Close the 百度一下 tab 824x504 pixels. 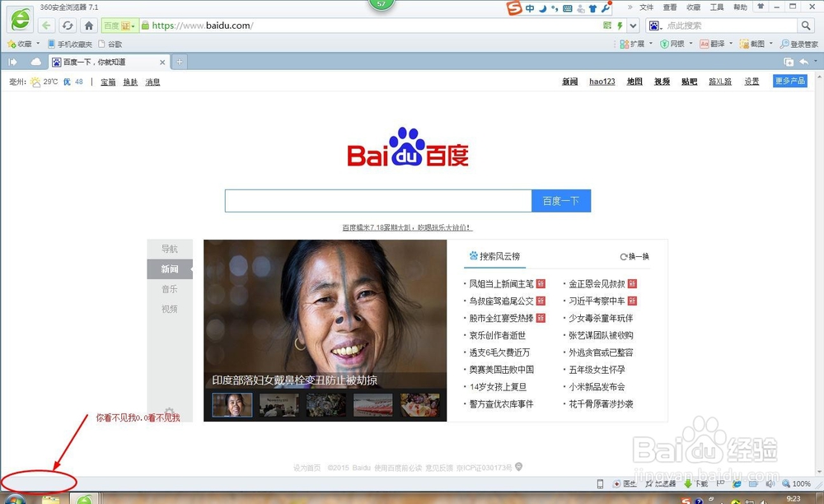click(x=162, y=62)
